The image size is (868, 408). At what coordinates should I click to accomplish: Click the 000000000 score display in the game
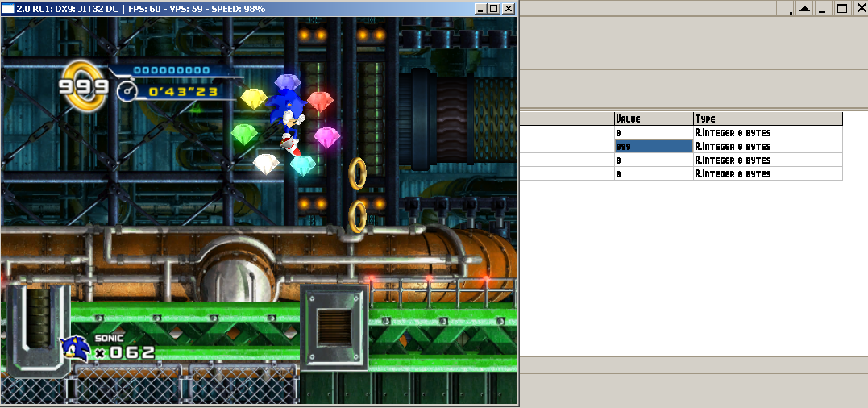pyautogui.click(x=172, y=70)
